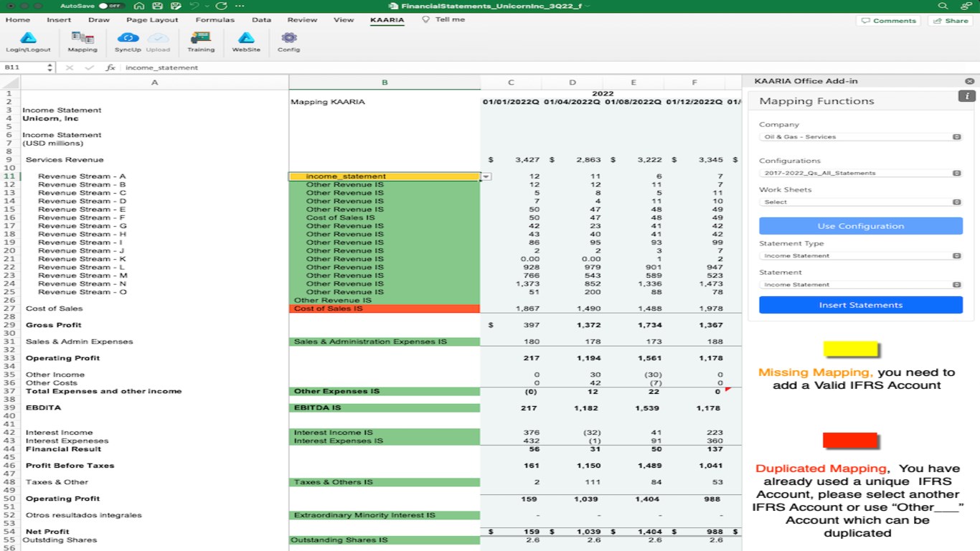Open the Work Sheets dropdown

point(861,202)
